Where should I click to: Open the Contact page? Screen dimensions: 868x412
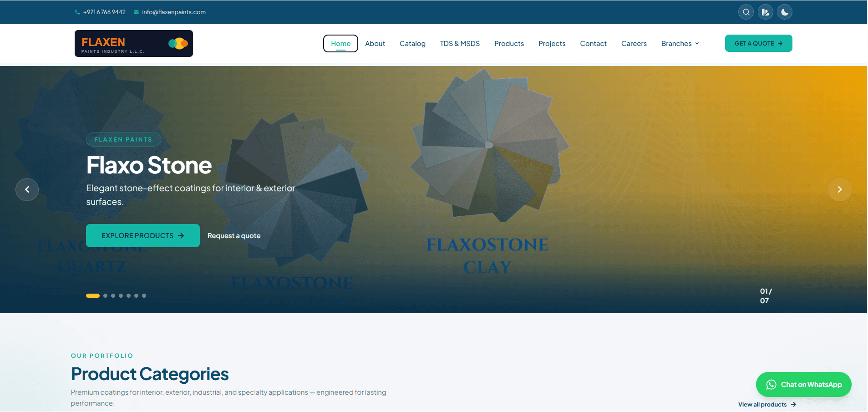(x=593, y=44)
